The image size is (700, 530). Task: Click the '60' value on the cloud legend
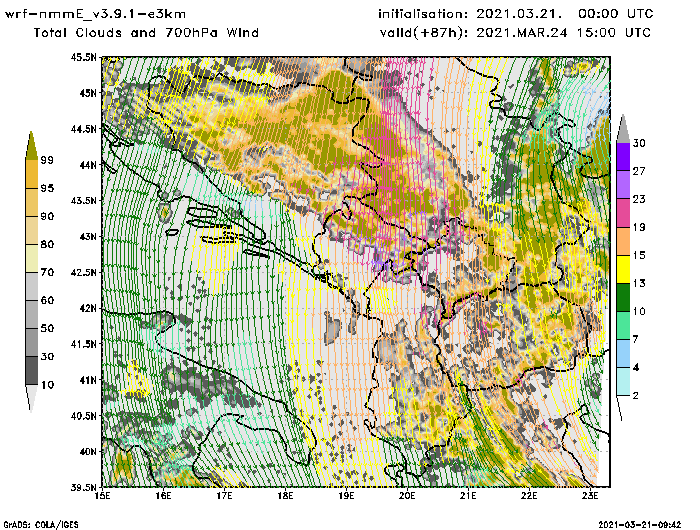tap(47, 300)
